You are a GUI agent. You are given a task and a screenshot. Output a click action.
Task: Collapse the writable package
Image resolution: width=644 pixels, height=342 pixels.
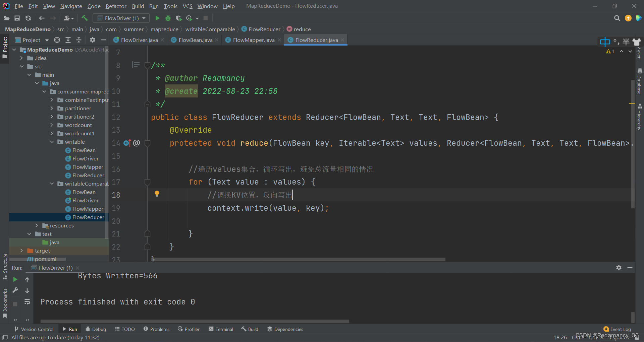pos(52,142)
